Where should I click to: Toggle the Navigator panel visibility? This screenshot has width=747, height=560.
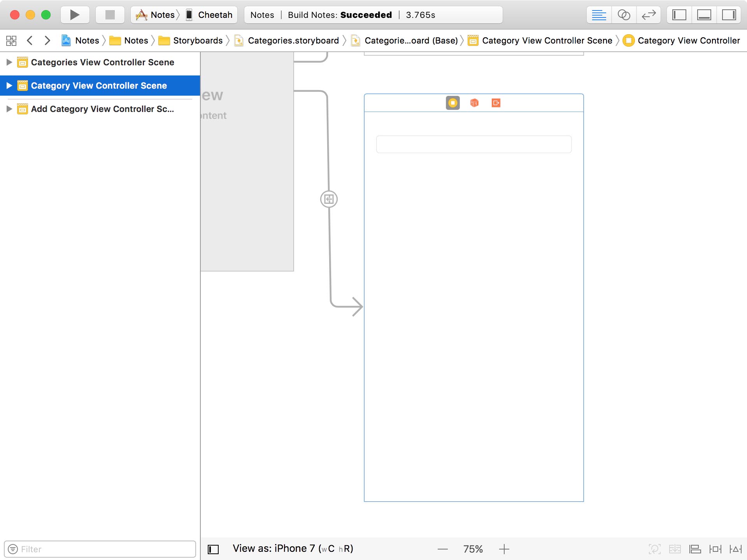[679, 15]
